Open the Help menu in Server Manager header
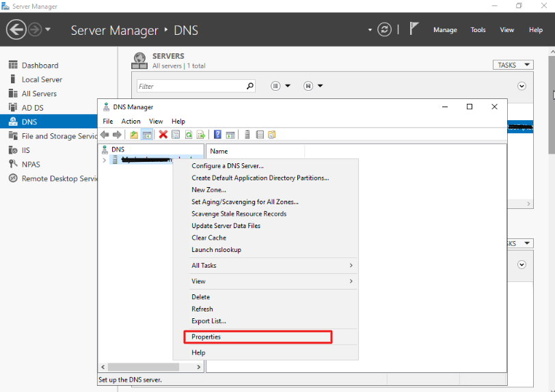 [x=536, y=30]
